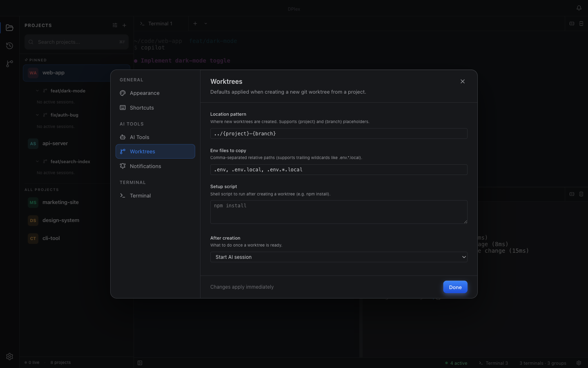The image size is (588, 368).
Task: Open project filter options icon
Action: [115, 25]
